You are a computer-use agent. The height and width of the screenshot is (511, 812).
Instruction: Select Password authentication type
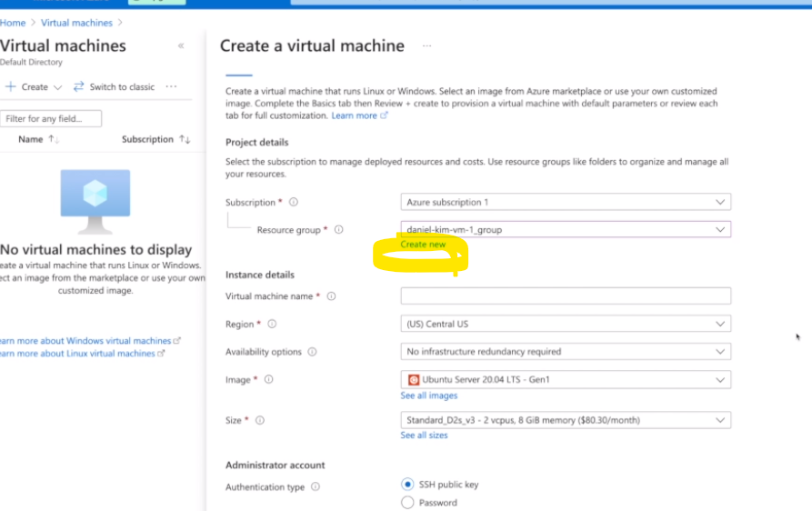point(407,502)
